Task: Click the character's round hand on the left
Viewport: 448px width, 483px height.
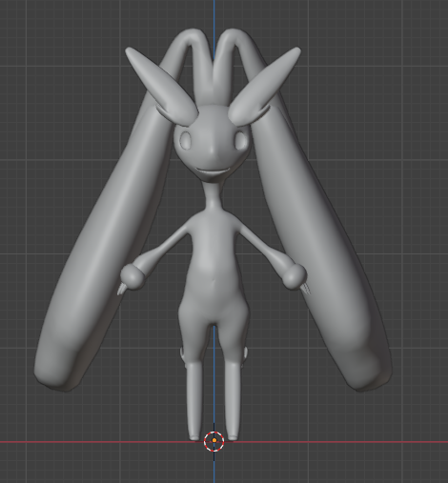Action: [132, 277]
